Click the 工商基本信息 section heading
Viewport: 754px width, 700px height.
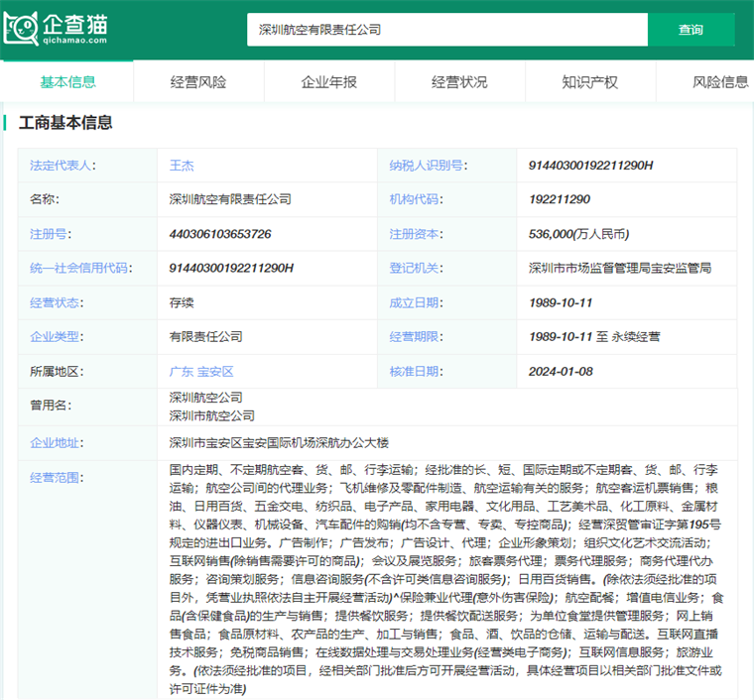(65, 123)
